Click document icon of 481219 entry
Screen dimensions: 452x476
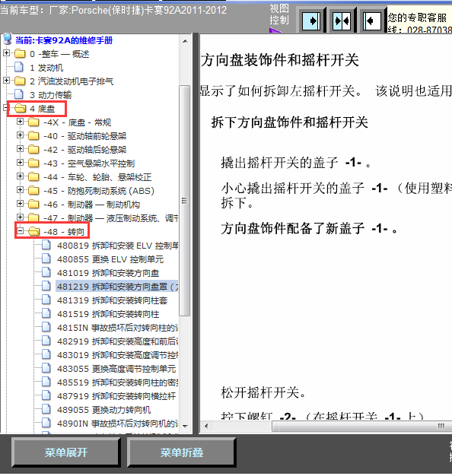[46, 286]
